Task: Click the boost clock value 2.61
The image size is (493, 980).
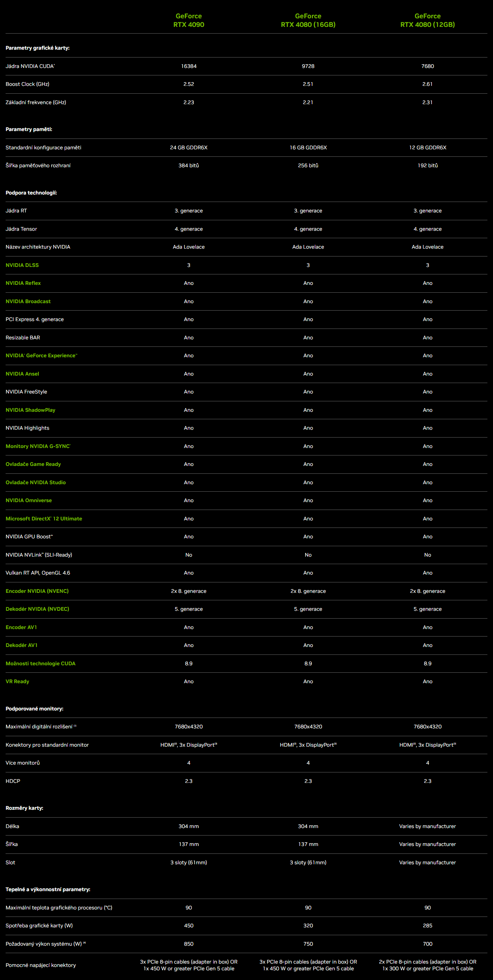Action: pos(428,84)
